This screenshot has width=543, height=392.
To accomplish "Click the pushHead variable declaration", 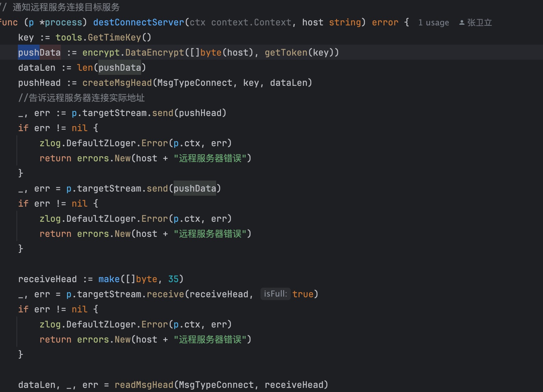I will pyautogui.click(x=39, y=83).
